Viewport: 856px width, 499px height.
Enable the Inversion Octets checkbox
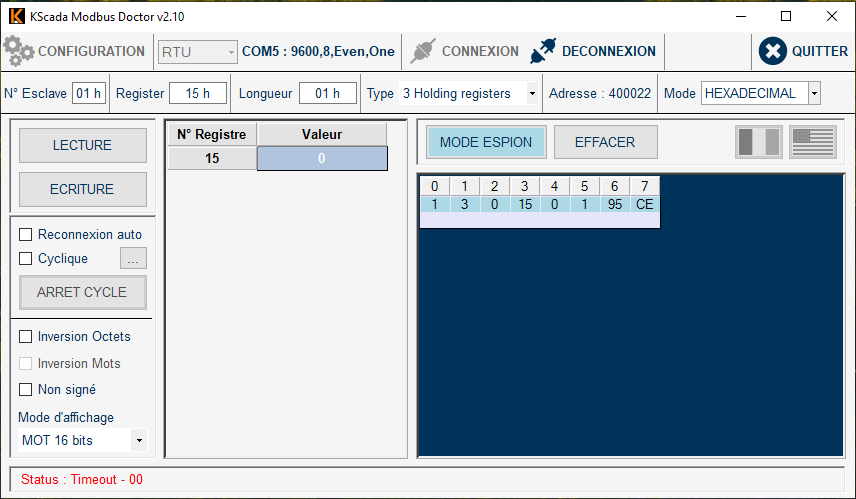pyautogui.click(x=26, y=337)
